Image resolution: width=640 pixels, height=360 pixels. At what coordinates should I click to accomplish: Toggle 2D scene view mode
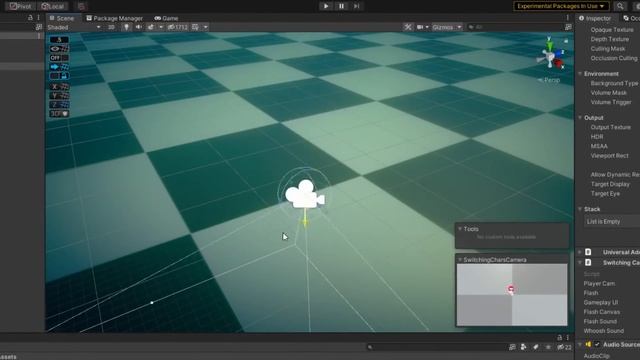(111, 27)
